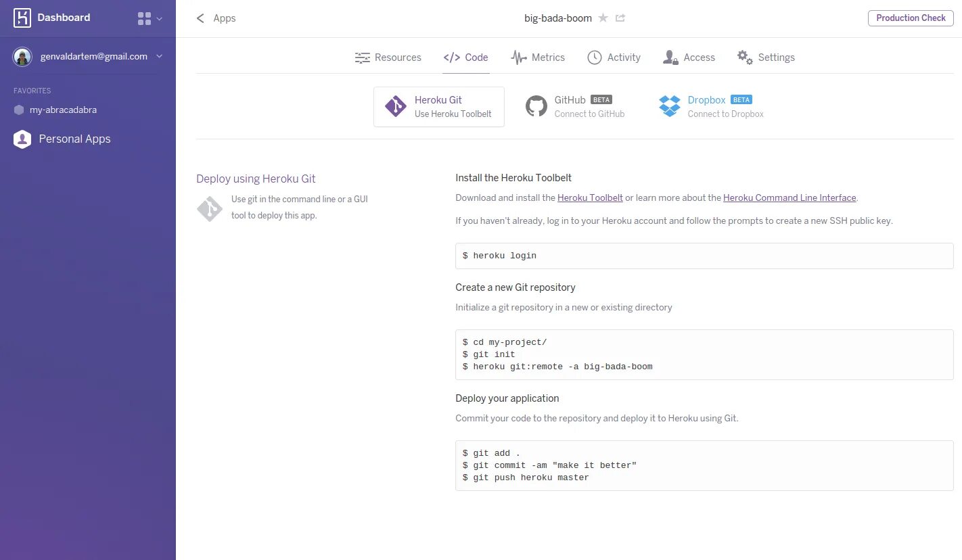The width and height of the screenshot is (962, 560).
Task: Open the Metrics tab
Action: tap(538, 57)
